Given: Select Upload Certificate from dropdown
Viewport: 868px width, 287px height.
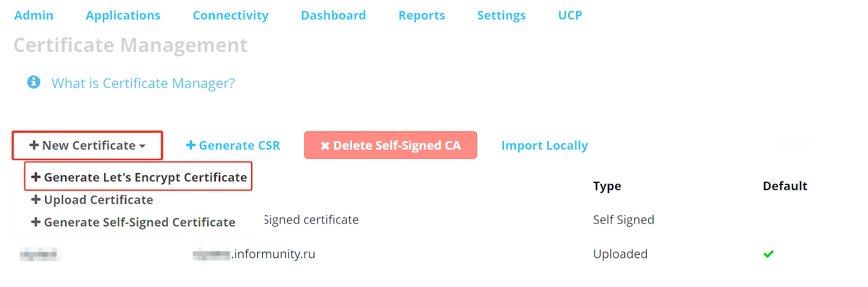Looking at the screenshot, I should click(x=92, y=200).
